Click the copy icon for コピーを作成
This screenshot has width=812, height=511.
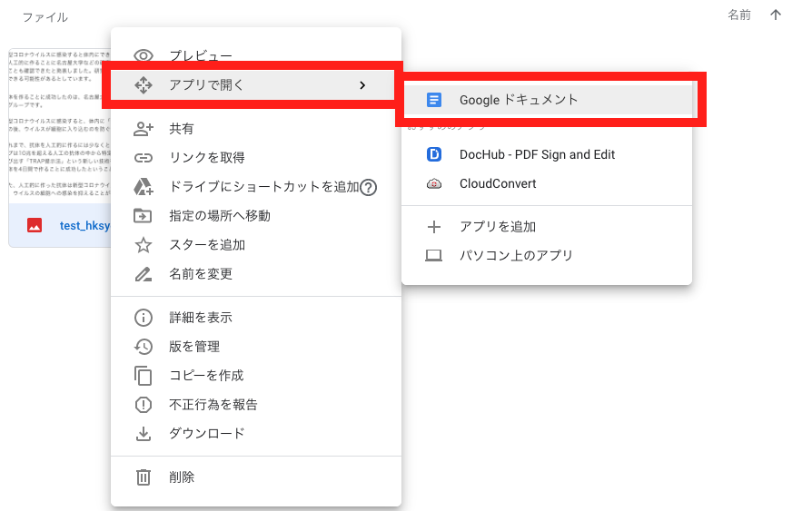pos(143,376)
